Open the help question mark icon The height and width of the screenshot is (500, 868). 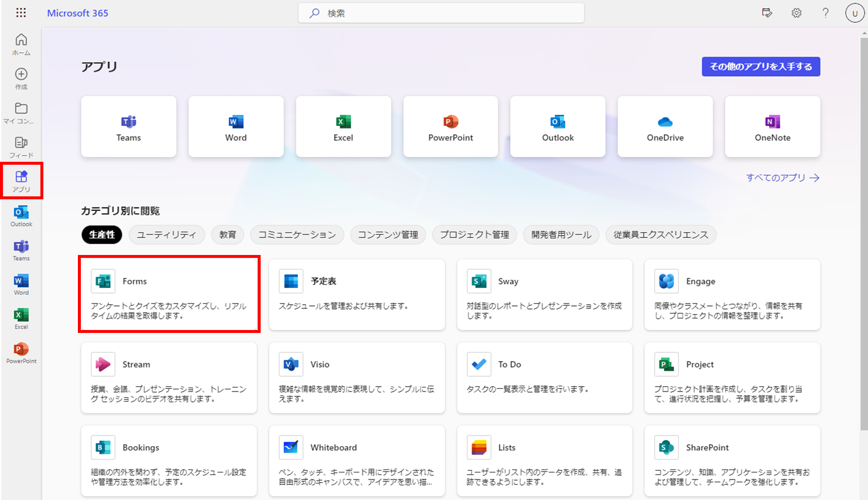pyautogui.click(x=825, y=13)
